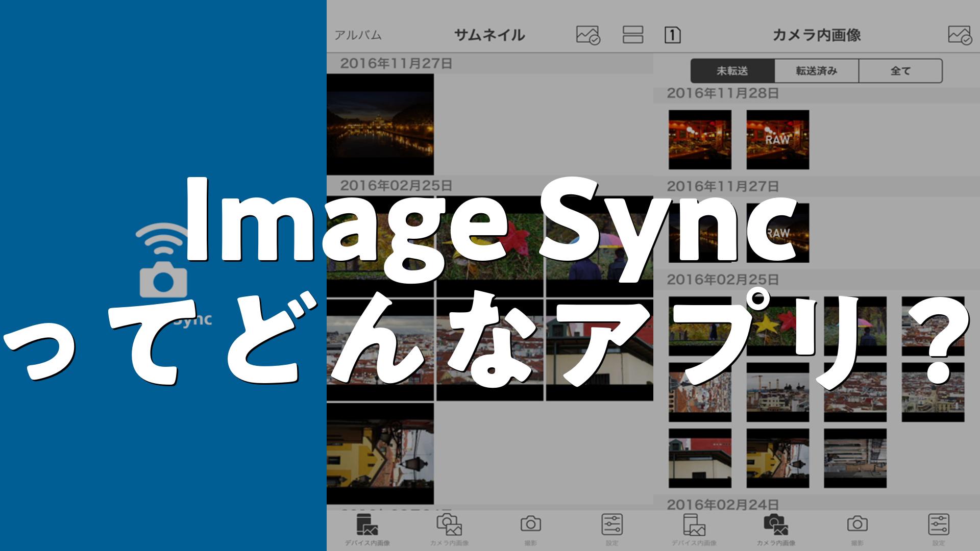This screenshot has height=551, width=980.
Task: Select the 未転送 segment
Action: 732,71
